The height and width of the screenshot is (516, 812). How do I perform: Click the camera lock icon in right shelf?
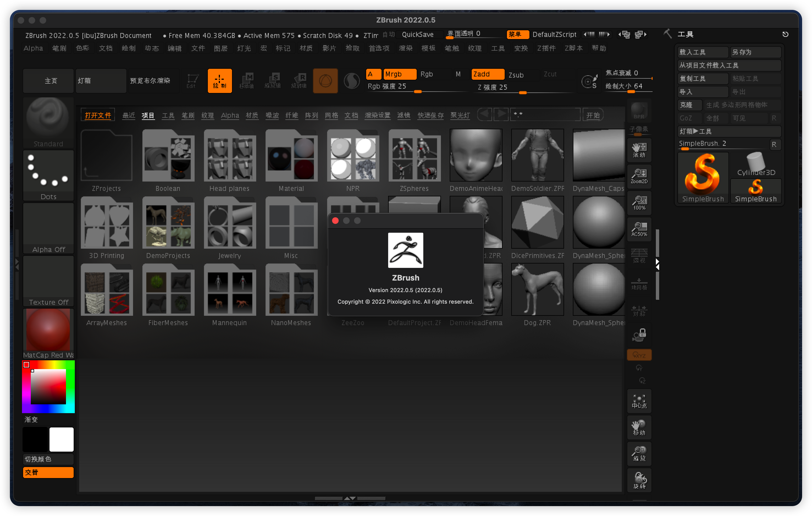(x=639, y=336)
